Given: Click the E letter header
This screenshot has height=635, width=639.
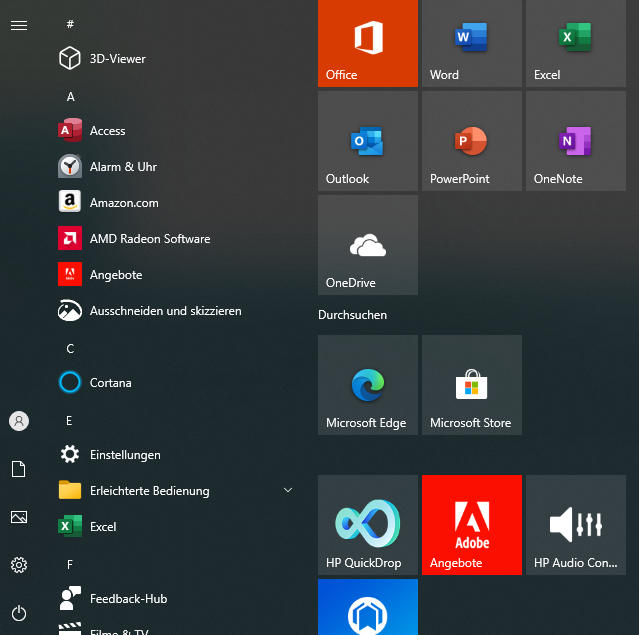Looking at the screenshot, I should (69, 421).
